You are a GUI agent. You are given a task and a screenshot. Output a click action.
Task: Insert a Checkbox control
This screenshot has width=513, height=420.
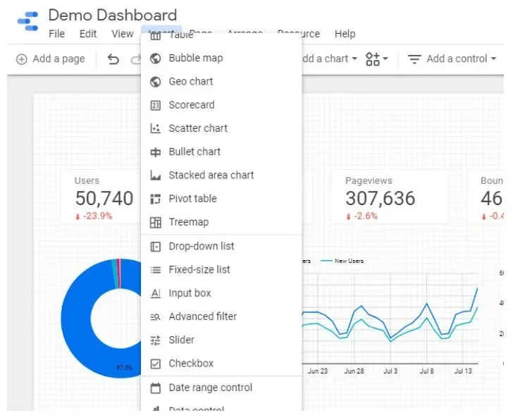tap(221, 364)
